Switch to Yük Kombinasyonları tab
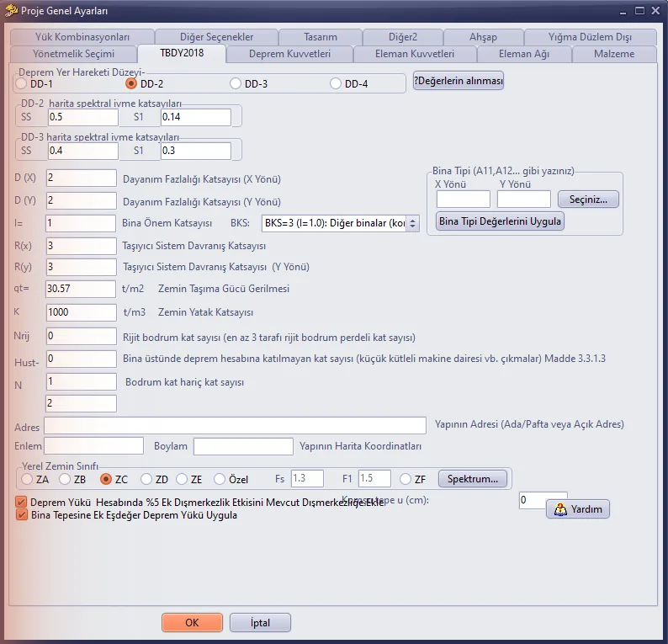 82,37
